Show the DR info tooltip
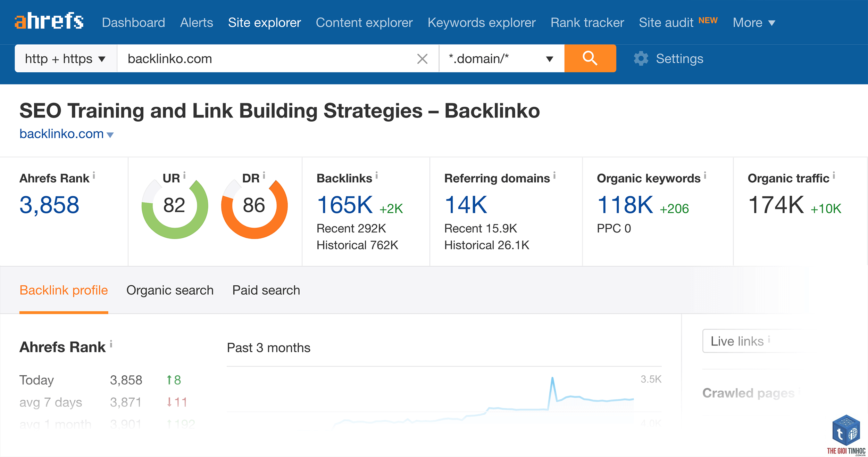 pyautogui.click(x=264, y=175)
